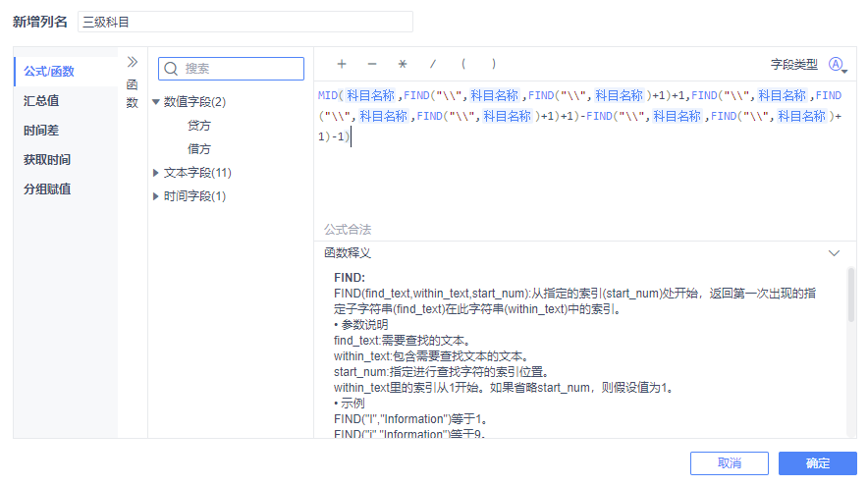Select the 获取时间 tab
Image resolution: width=868 pixels, height=486 pixels.
click(47, 159)
